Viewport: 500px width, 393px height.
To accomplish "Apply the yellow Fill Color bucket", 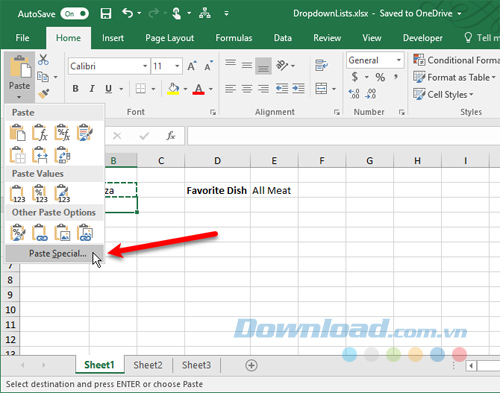I will [173, 89].
